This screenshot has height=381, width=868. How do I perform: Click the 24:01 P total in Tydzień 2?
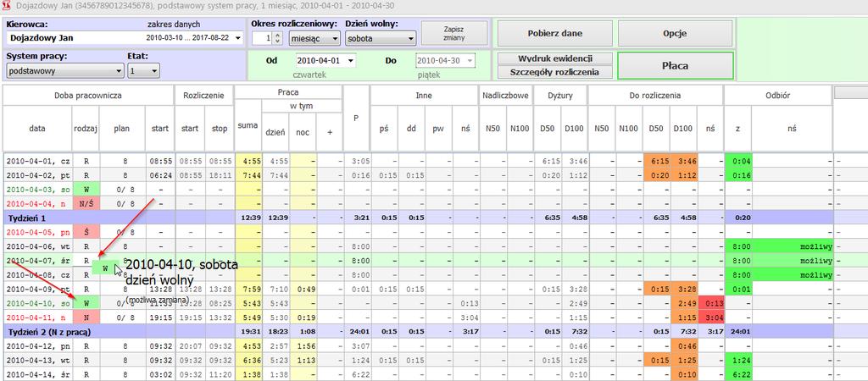tap(357, 332)
